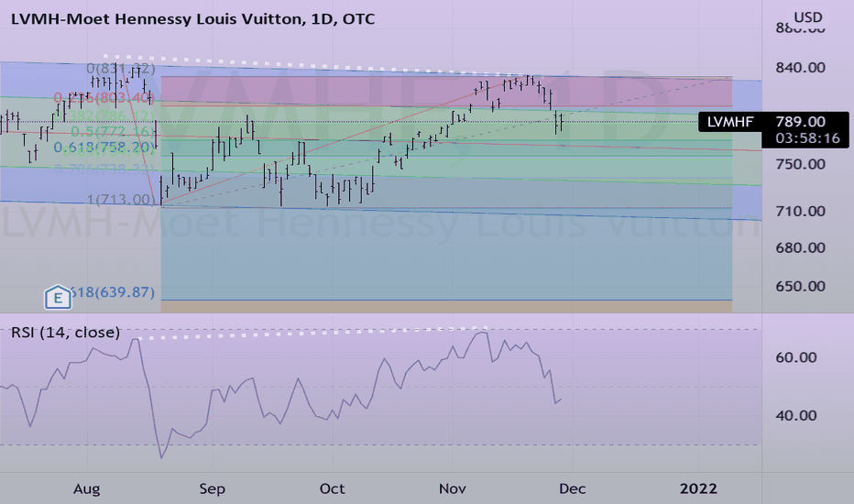Select the Fibonacci 1(713.00) level label
The height and width of the screenshot is (504, 854).
pyautogui.click(x=121, y=200)
